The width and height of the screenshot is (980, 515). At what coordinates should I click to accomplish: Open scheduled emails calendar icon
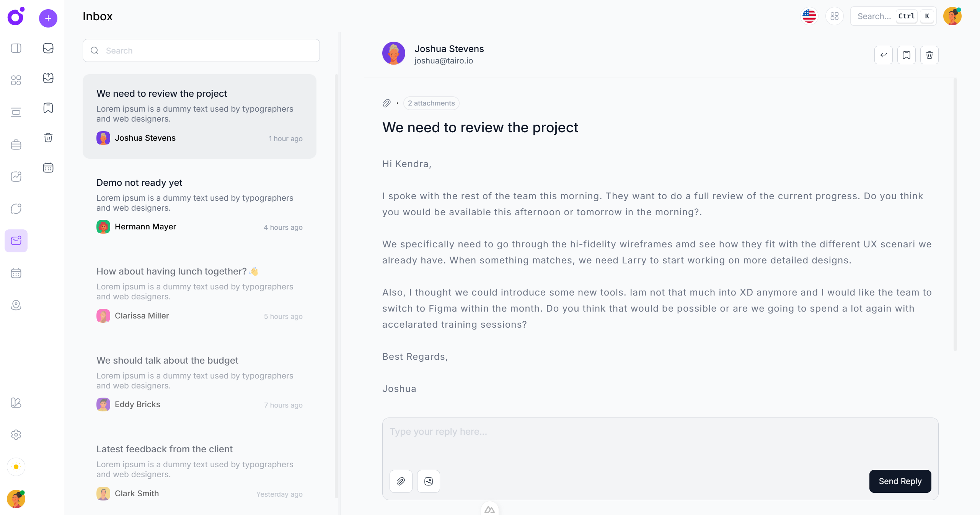pos(48,168)
